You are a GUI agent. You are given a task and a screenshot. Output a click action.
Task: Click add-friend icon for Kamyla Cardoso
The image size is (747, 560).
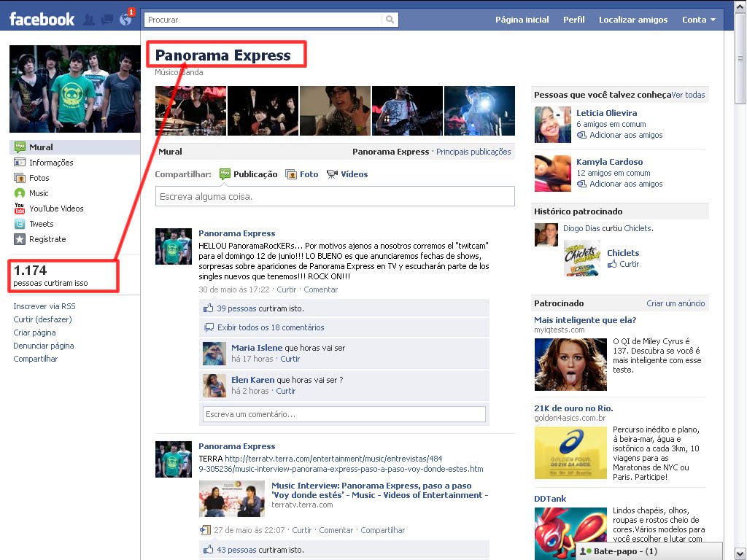(x=581, y=183)
